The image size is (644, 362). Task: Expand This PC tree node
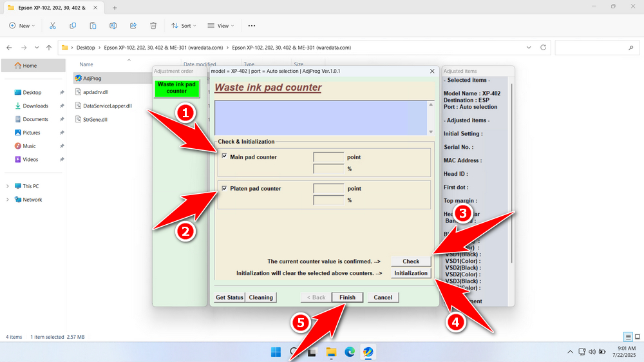point(7,186)
